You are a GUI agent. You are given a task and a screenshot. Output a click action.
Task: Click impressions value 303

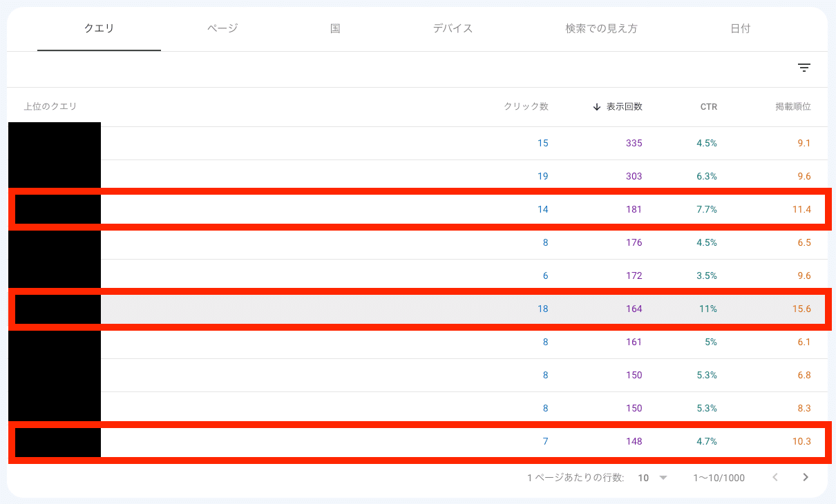(634, 176)
